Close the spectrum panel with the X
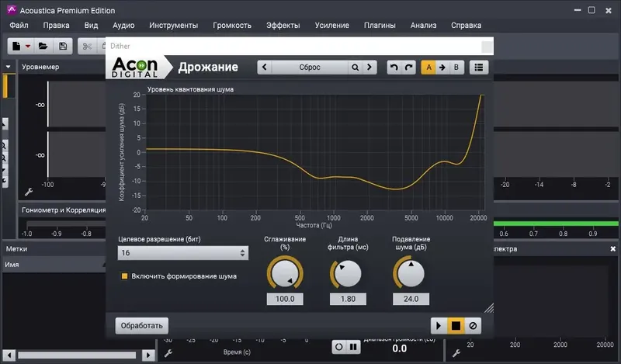Screen dimensions: 621x364 coord(613,248)
